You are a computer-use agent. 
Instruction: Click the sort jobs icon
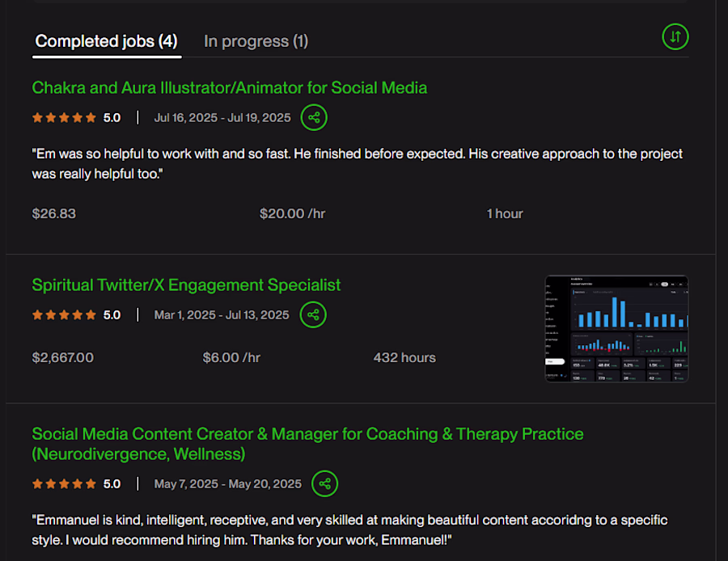[675, 36]
